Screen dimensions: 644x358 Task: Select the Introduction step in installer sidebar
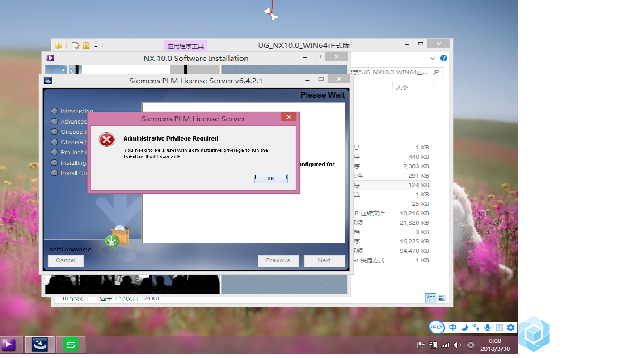click(72, 111)
